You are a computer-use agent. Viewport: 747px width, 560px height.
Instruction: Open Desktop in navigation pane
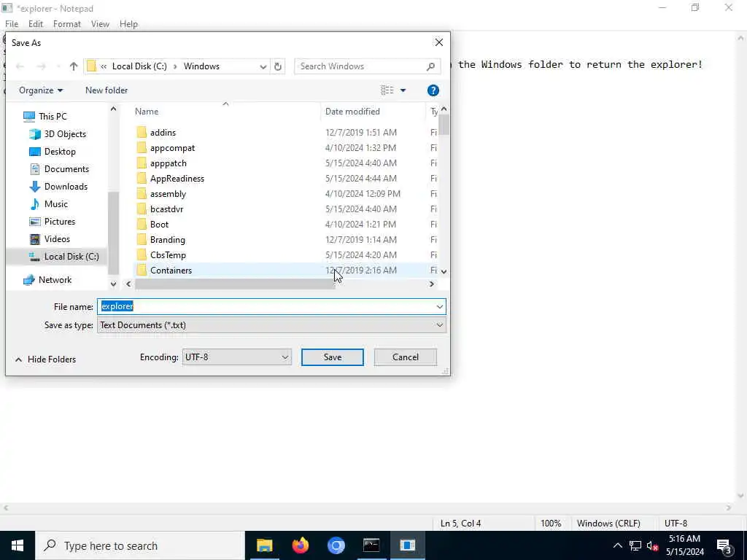[x=60, y=152]
